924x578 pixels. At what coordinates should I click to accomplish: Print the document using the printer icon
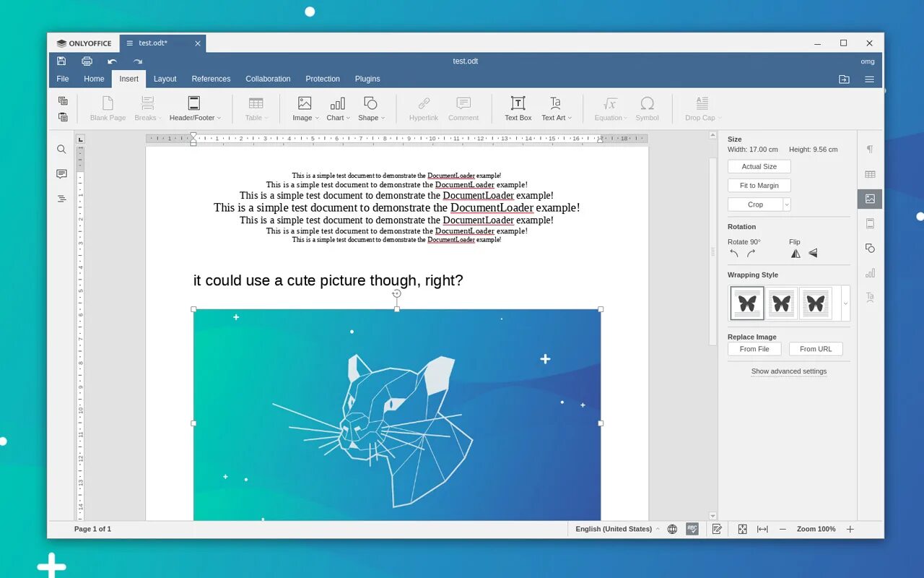87,61
